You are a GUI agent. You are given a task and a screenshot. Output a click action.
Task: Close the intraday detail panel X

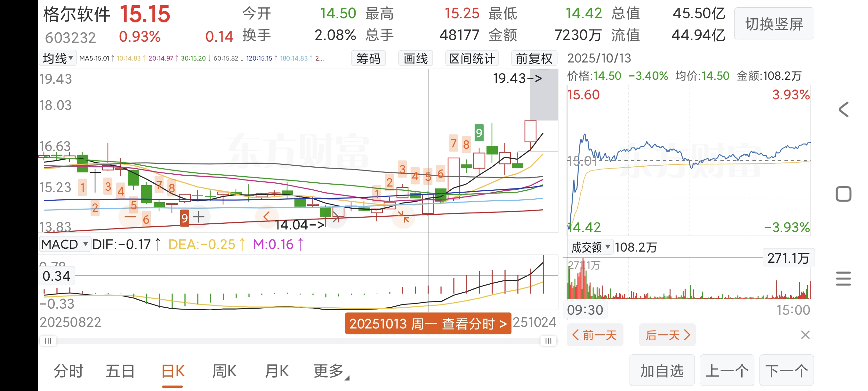(x=805, y=335)
